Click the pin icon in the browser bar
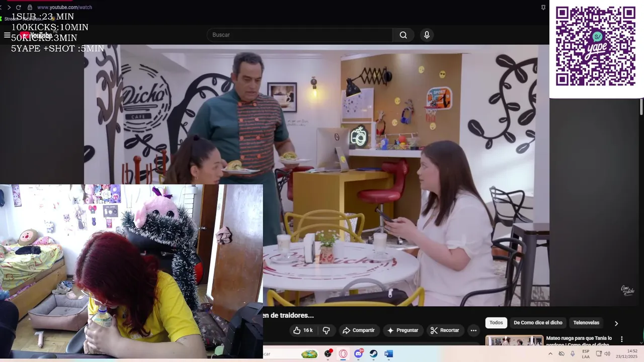 [543, 8]
